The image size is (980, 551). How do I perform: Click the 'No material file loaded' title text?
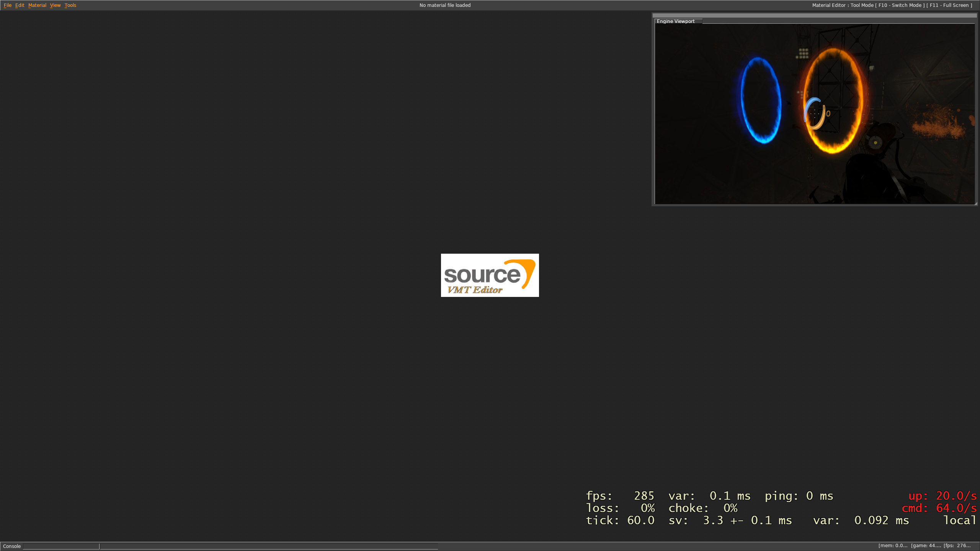444,5
